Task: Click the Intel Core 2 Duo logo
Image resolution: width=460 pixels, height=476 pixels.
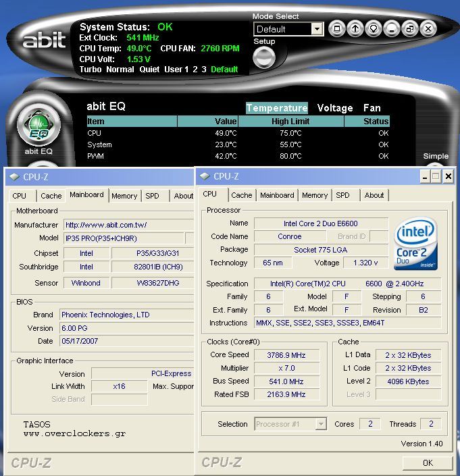Action: click(415, 244)
